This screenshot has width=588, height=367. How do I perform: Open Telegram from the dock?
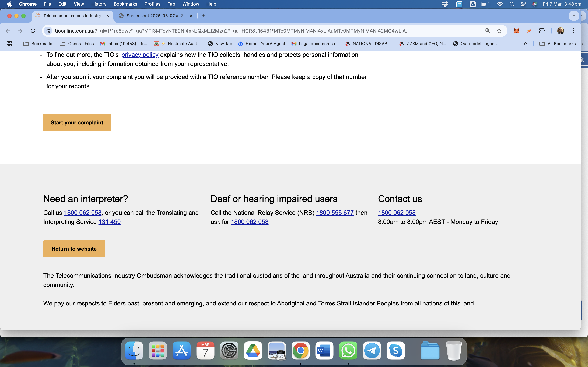(x=372, y=351)
